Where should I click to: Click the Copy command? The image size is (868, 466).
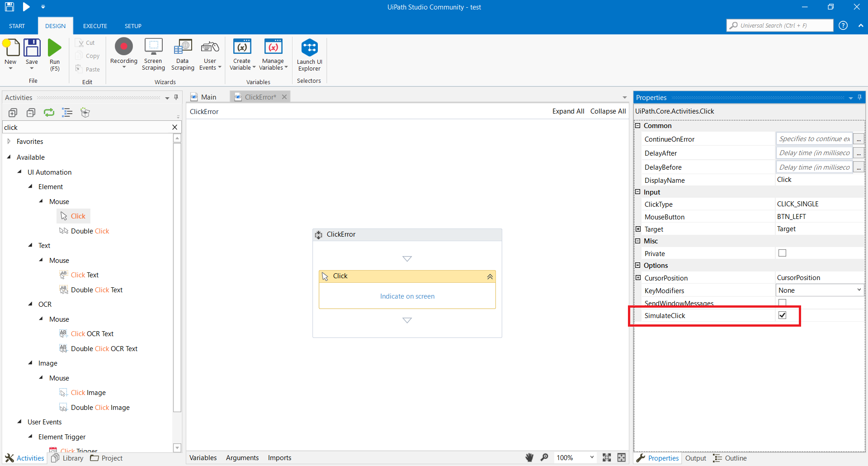coord(87,56)
